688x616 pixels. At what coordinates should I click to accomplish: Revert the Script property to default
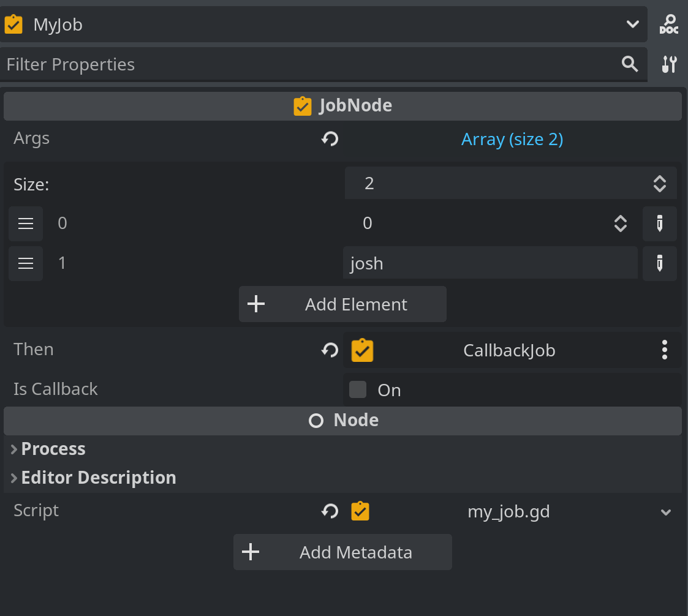(330, 511)
